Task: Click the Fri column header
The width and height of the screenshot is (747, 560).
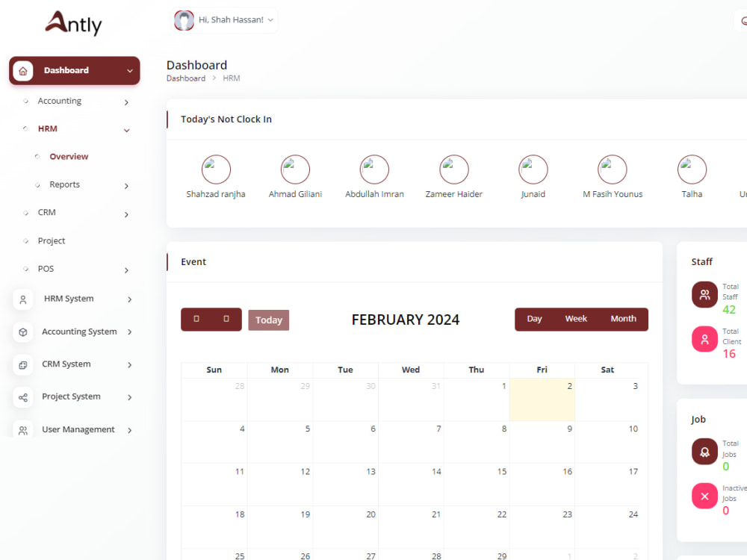Action: 542,370
